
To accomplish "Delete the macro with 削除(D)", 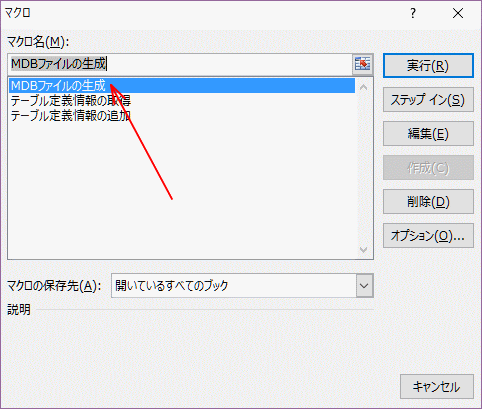I will click(x=428, y=202).
